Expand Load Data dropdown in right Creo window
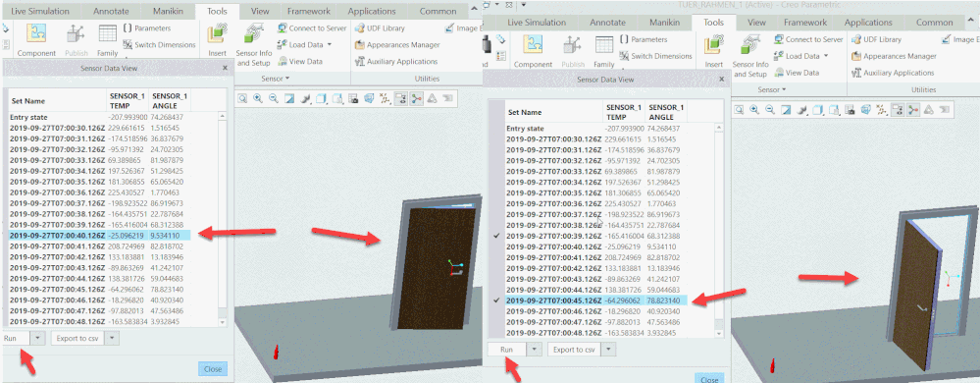Image resolution: width=980 pixels, height=383 pixels. 826,56
